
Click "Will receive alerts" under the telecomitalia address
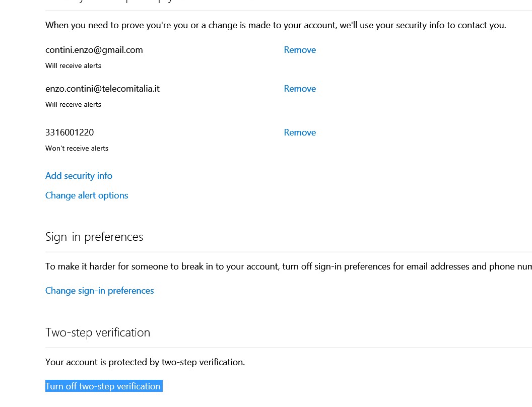pos(73,104)
